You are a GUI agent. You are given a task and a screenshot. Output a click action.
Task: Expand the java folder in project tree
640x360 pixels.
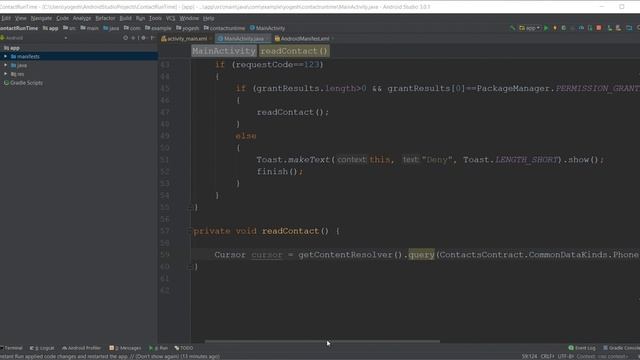6,65
